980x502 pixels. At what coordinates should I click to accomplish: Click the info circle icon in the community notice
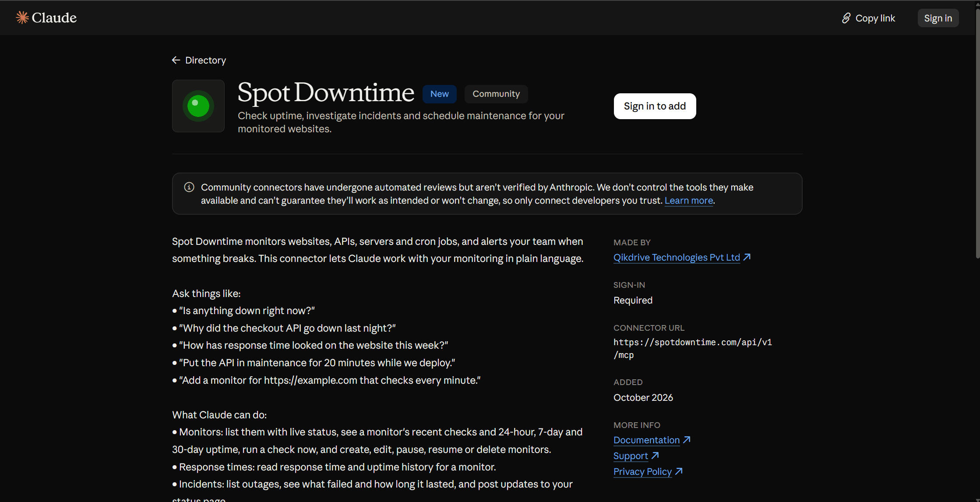click(189, 187)
